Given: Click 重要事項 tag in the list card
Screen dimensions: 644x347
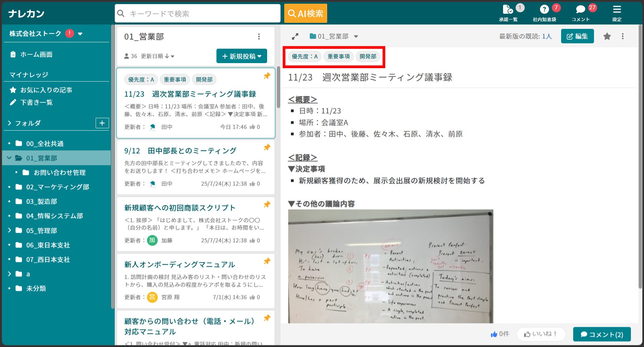Looking at the screenshot, I should pos(175,80).
